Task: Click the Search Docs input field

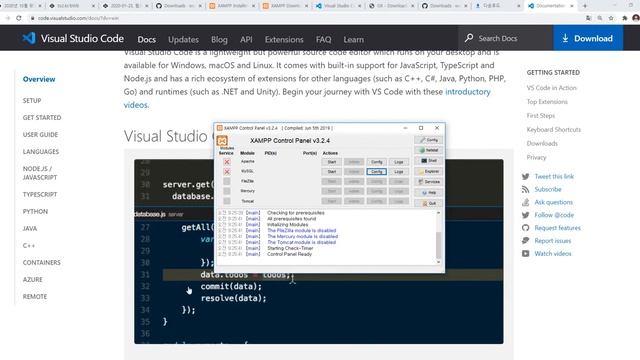Action: 505,38
